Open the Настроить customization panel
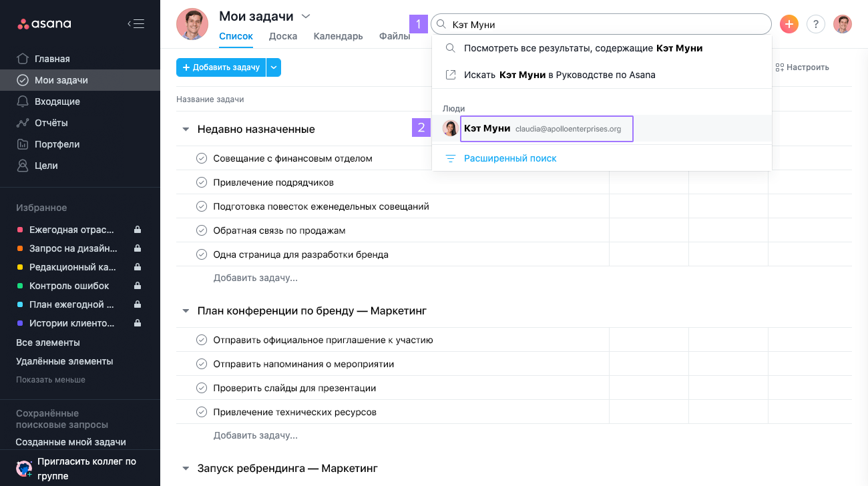 (x=801, y=67)
